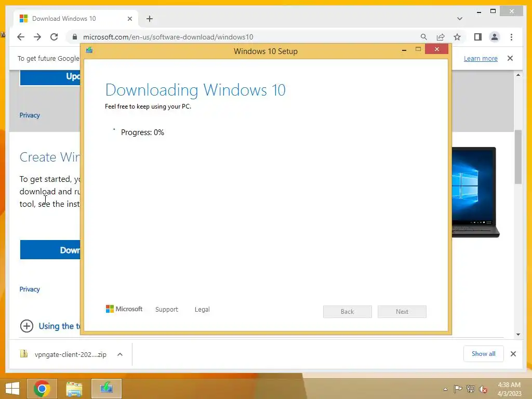Click the page scrollbar up arrow

pos(518,75)
